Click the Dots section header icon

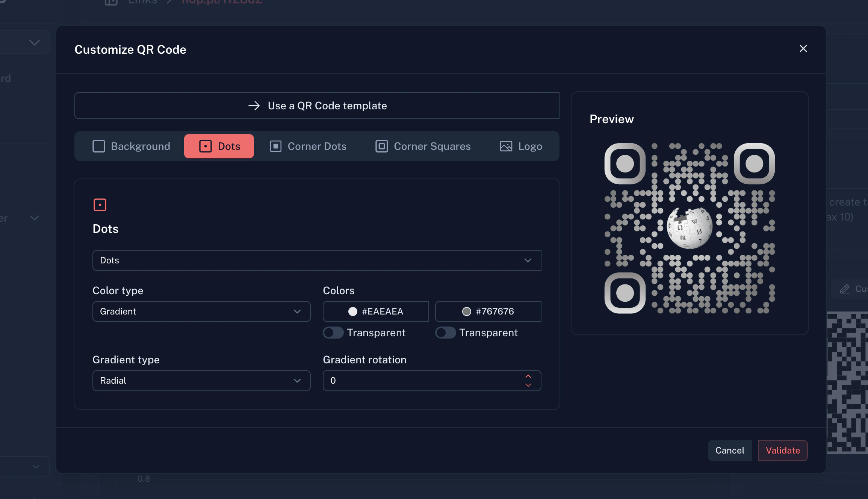coord(100,205)
